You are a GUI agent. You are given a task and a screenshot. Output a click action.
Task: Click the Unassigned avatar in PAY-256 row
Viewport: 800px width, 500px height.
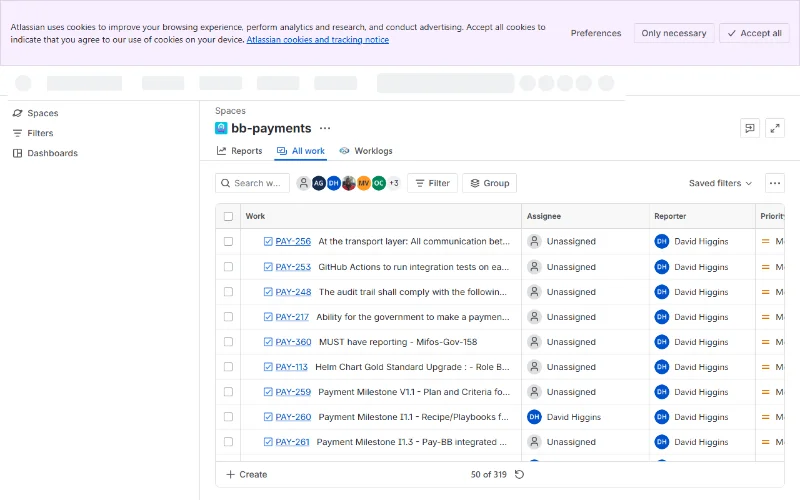tap(534, 241)
